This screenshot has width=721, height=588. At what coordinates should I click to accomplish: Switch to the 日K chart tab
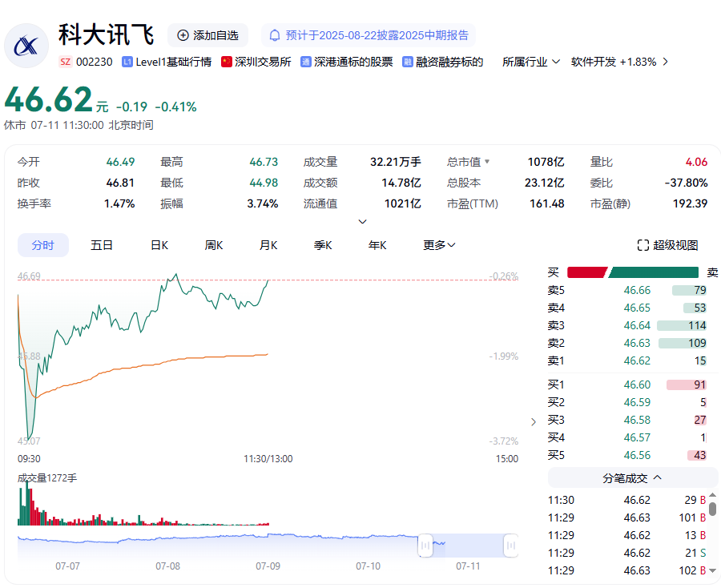point(159,245)
